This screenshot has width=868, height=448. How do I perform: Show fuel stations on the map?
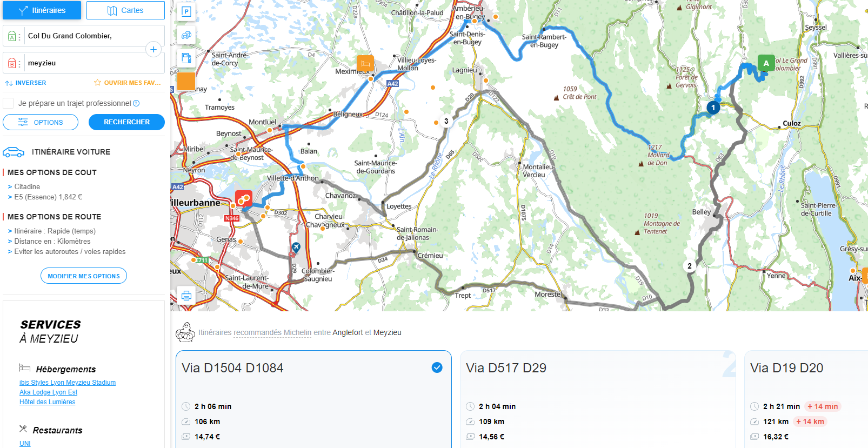[186, 58]
